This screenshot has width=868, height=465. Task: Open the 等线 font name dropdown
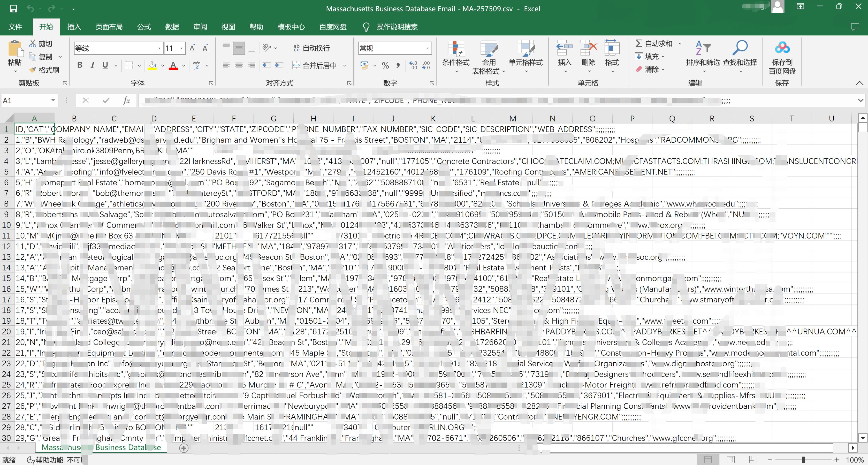pyautogui.click(x=159, y=48)
